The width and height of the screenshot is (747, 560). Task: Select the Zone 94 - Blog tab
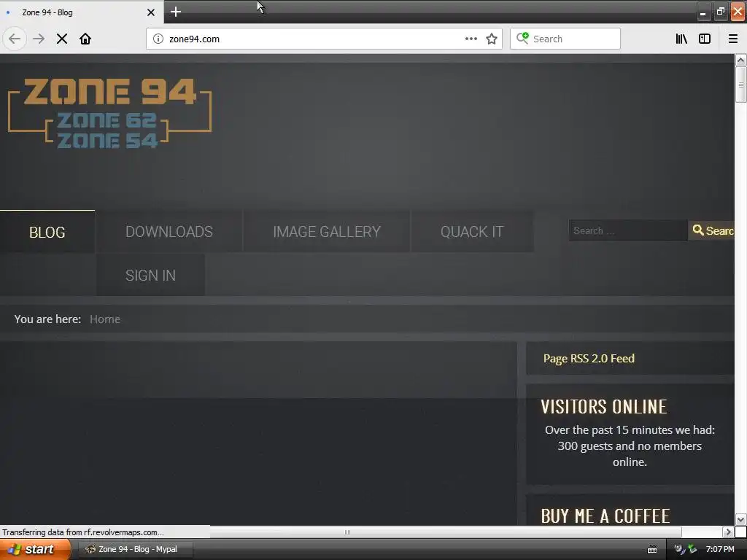tap(81, 12)
